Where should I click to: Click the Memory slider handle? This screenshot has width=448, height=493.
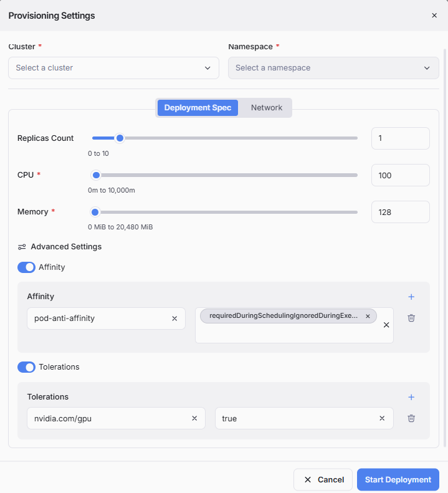coord(95,213)
